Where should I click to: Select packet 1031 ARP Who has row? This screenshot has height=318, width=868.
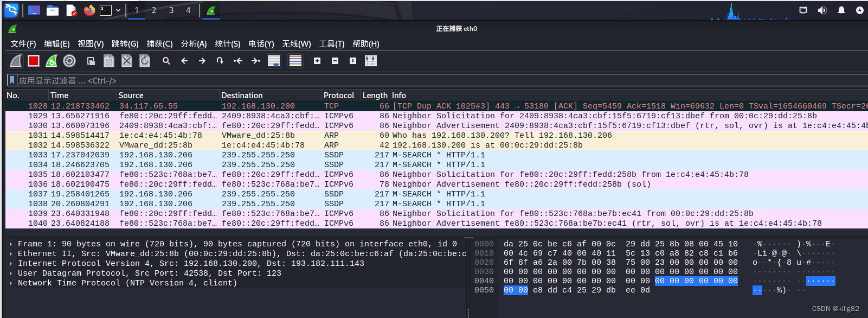[x=436, y=136]
